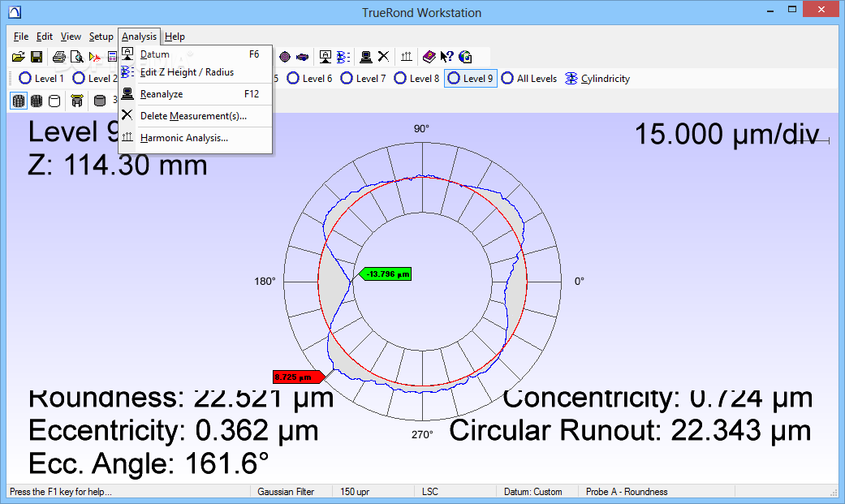Close the TrueRond Workstation window
This screenshot has width=845, height=504.
[821, 9]
